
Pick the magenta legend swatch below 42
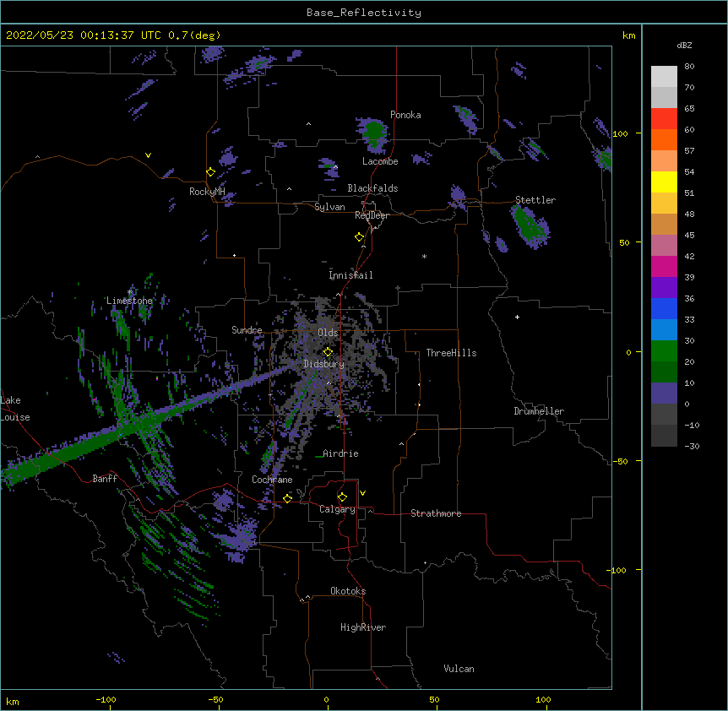tap(664, 266)
